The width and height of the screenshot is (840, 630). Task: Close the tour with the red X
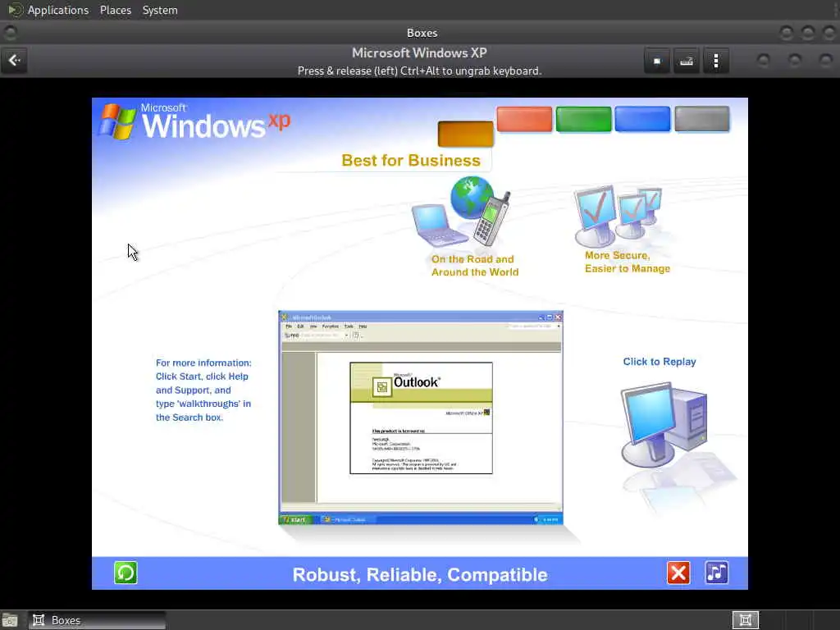pos(678,573)
